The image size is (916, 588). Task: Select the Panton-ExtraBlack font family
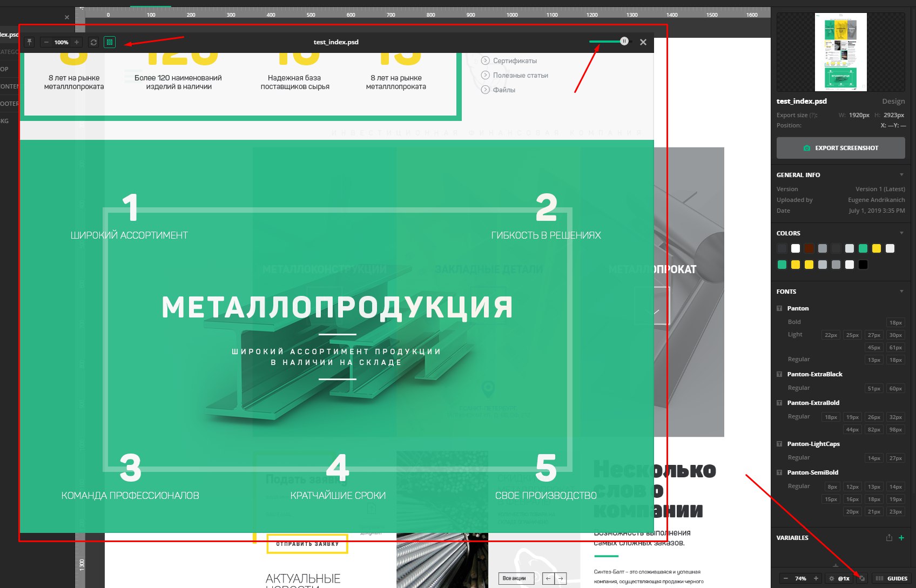coord(814,374)
